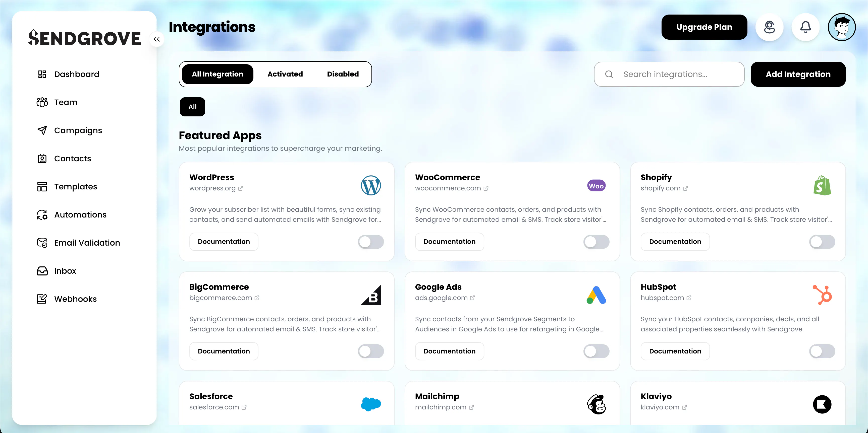Click the Featured Apps heading
Screen dimensions: 868x433
220,135
